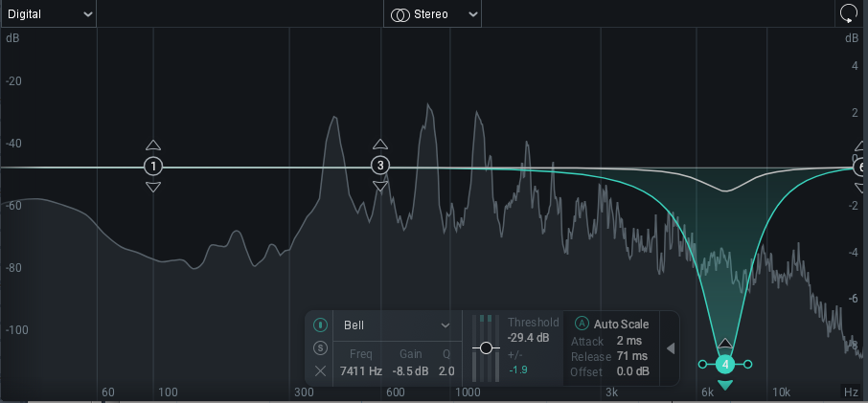Click the teal triangle below band 4
Viewport: 868px width, 403px height.
(725, 385)
